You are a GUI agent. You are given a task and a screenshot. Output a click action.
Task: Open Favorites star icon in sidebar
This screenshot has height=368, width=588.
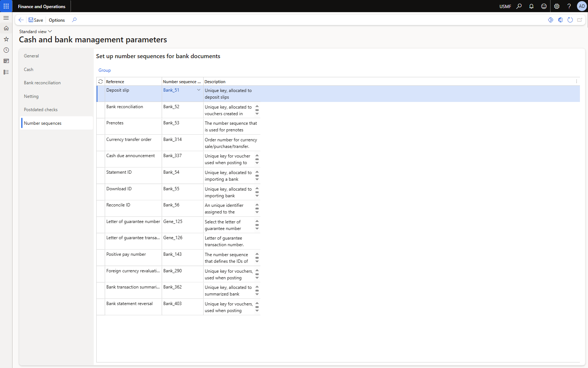[6, 39]
